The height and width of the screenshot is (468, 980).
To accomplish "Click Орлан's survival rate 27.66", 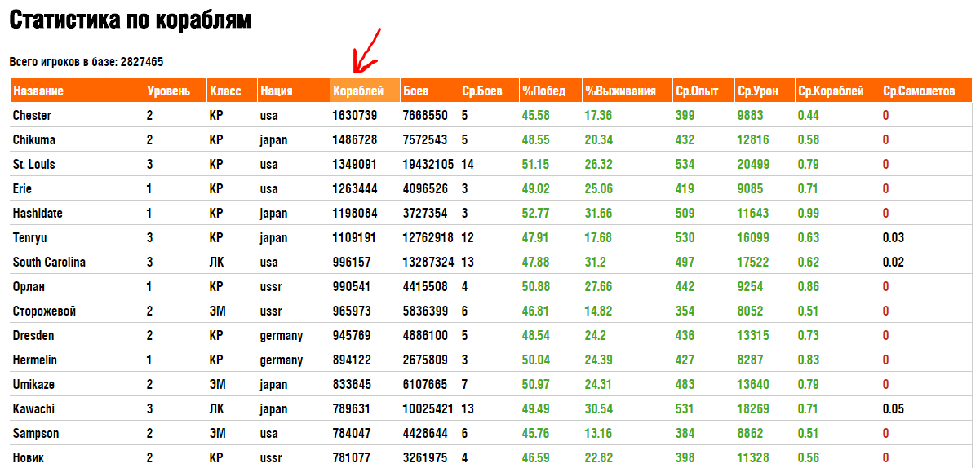I will click(x=599, y=287).
